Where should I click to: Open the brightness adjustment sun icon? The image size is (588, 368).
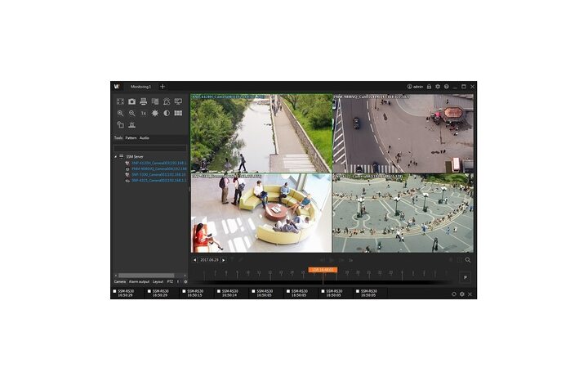point(155,114)
